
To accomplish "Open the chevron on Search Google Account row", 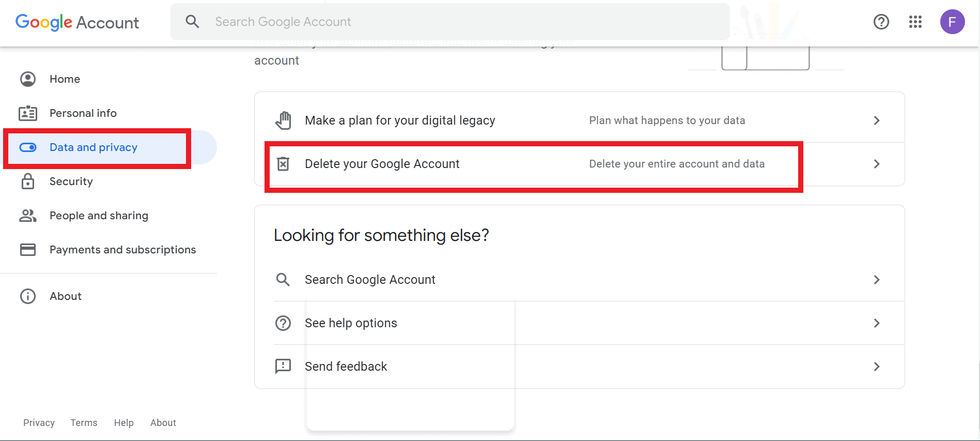I will coord(877,280).
